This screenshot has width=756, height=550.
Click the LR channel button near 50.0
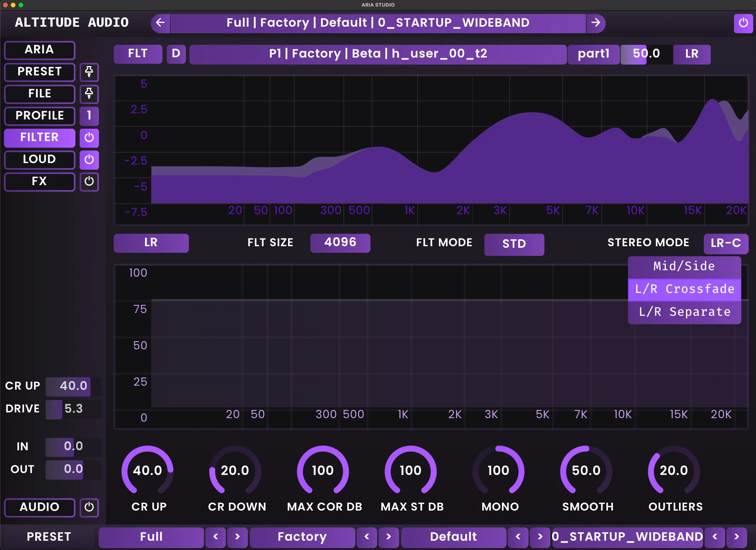[691, 54]
